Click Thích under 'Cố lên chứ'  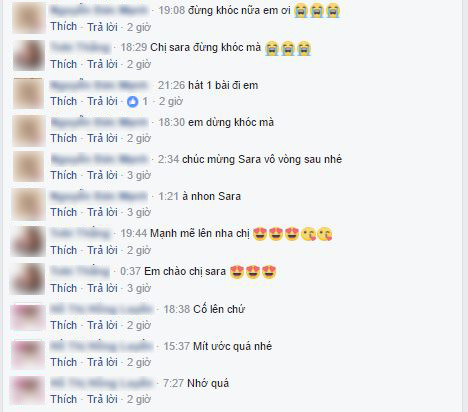pyautogui.click(x=64, y=325)
